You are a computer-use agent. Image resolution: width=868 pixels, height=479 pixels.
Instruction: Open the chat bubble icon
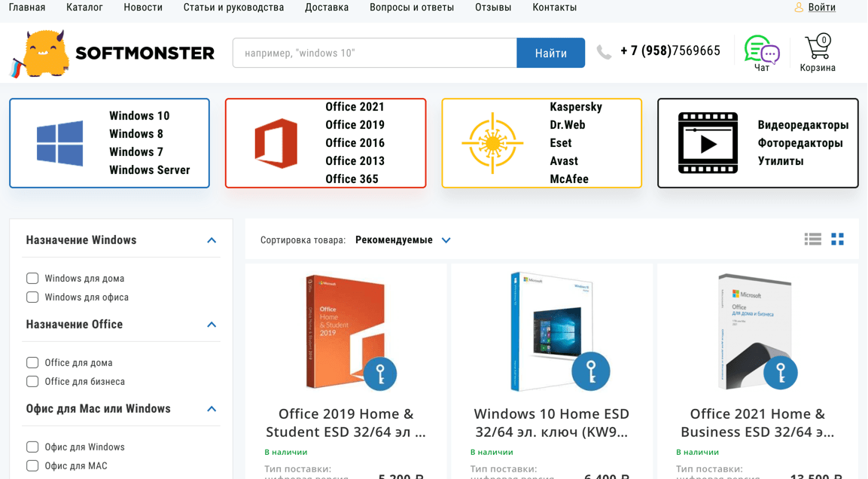point(762,50)
